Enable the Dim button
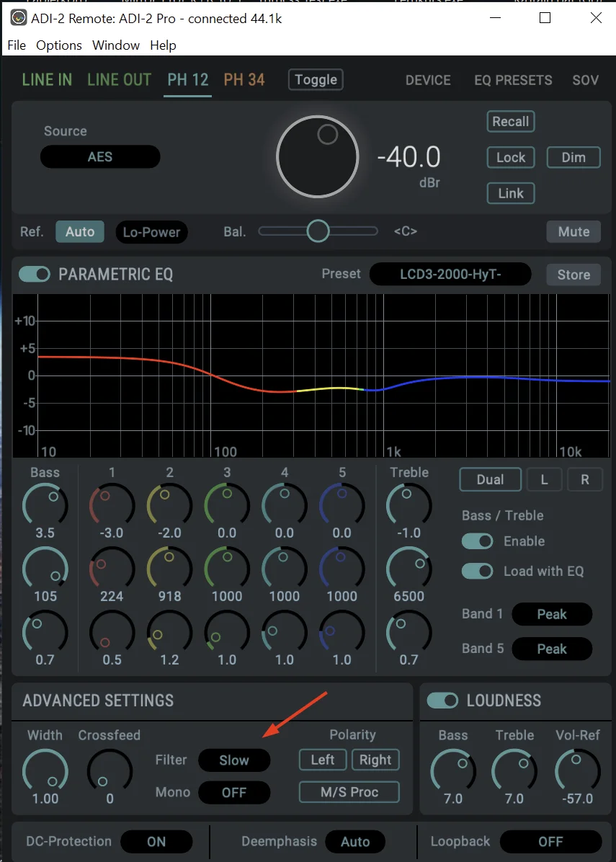The image size is (616, 862). pos(573,157)
